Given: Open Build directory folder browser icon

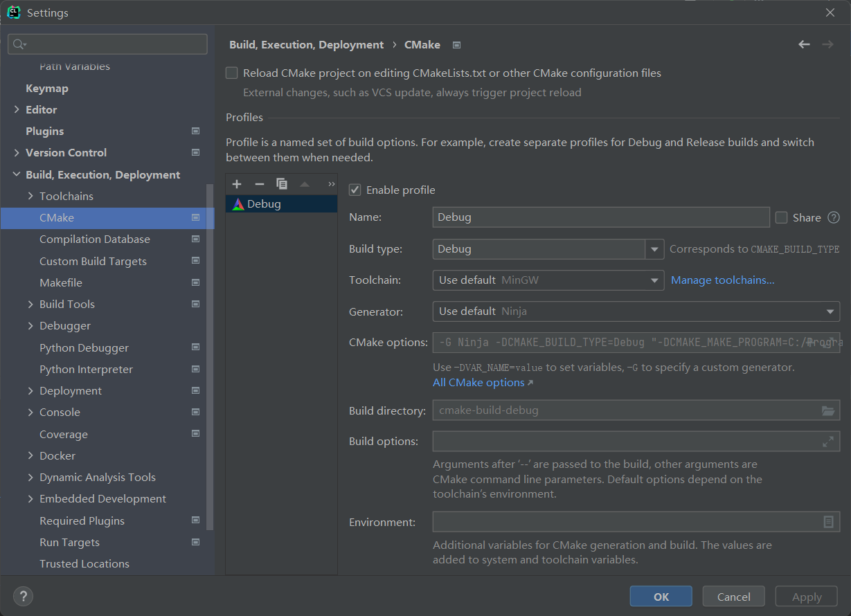Looking at the screenshot, I should click(827, 410).
